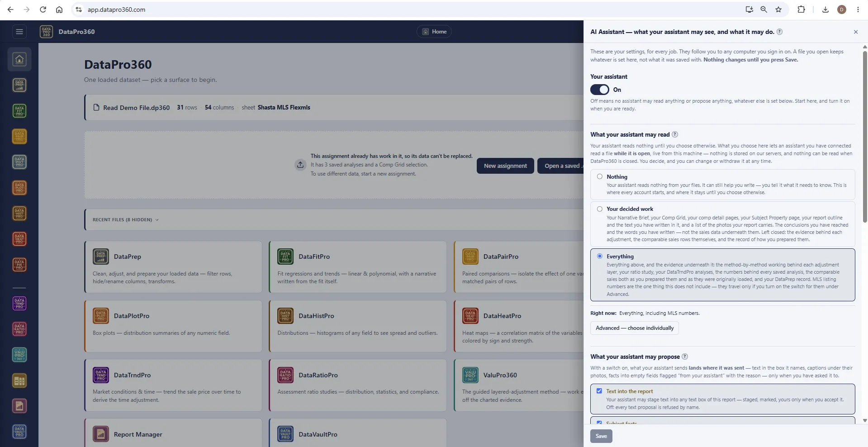This screenshot has height=447, width=868.
Task: Expand the Recent Files (8 hidden) list
Action: (x=126, y=220)
